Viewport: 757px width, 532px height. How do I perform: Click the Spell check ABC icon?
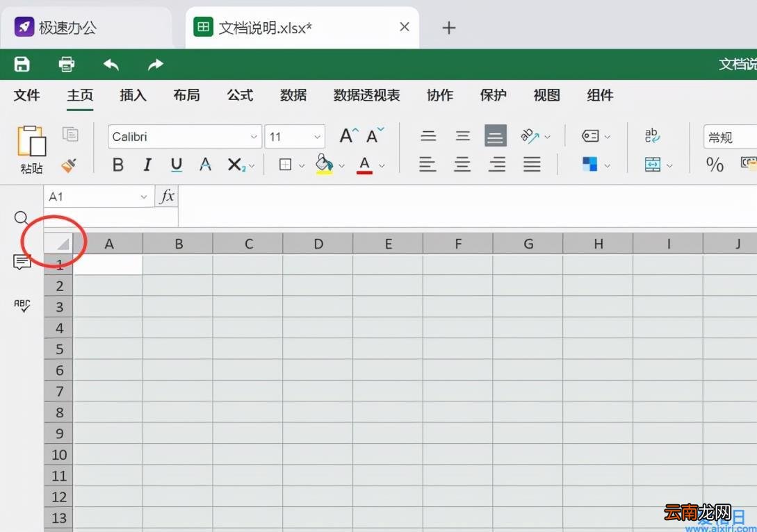coord(22,306)
